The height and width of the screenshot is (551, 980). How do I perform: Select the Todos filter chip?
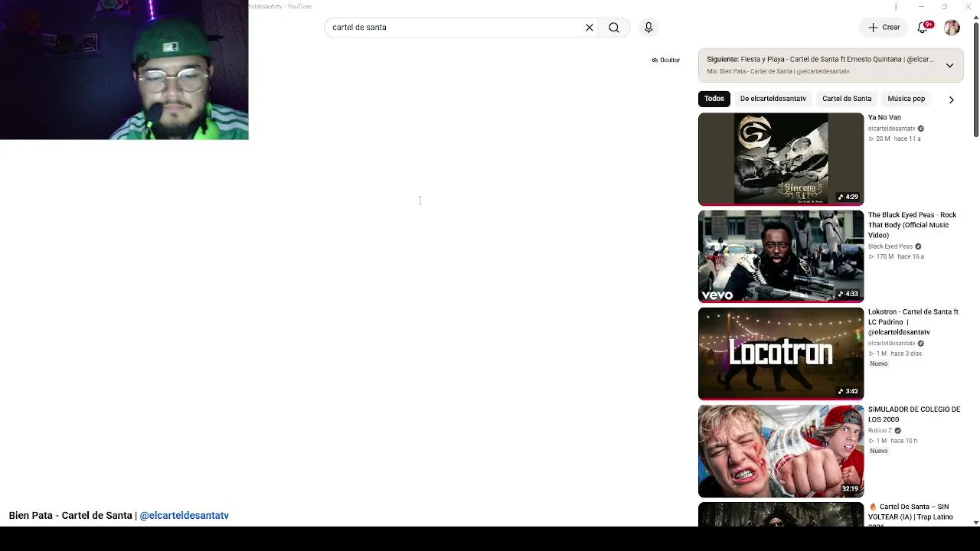tap(714, 99)
